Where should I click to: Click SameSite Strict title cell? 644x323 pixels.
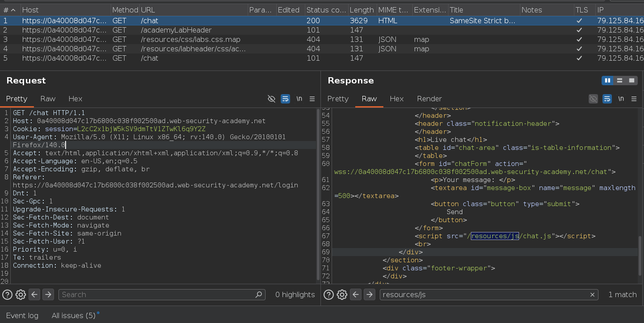point(482,21)
